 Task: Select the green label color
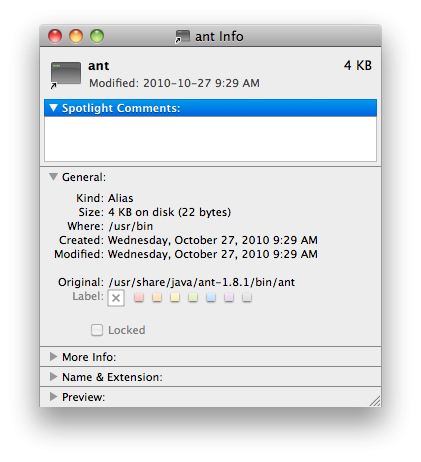(193, 297)
